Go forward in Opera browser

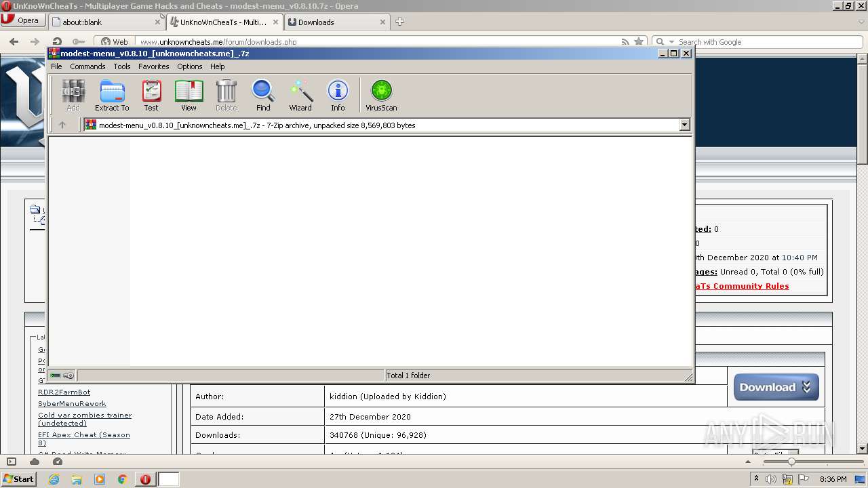35,41
